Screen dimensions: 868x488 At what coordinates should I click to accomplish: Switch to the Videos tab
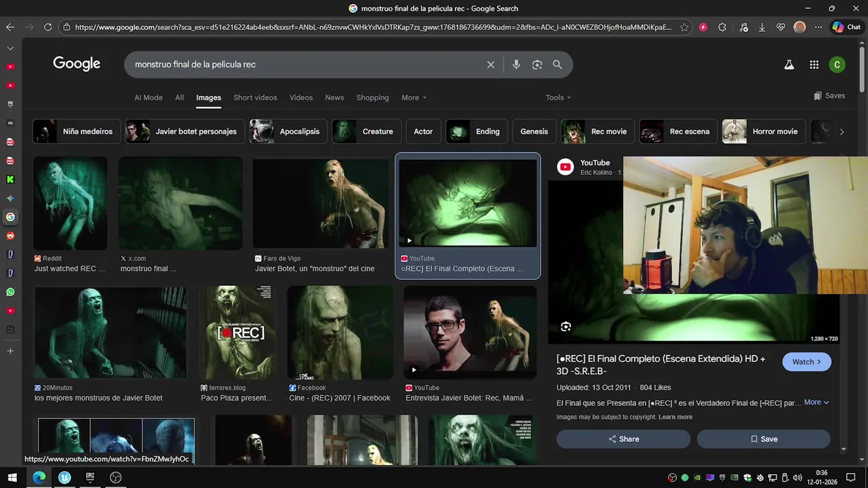click(301, 98)
